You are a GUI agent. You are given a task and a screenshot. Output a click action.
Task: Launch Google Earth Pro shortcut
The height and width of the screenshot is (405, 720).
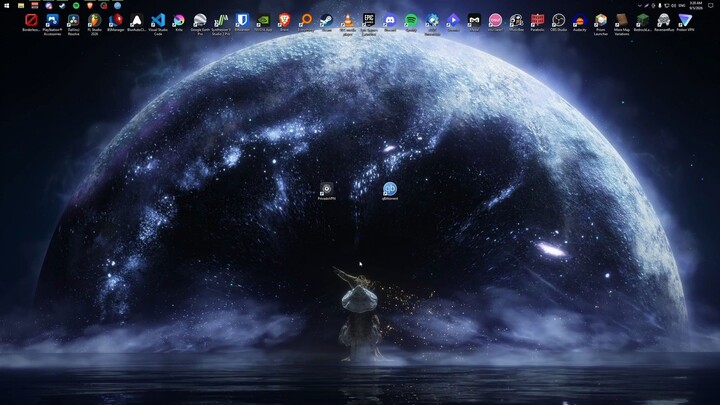click(x=200, y=23)
